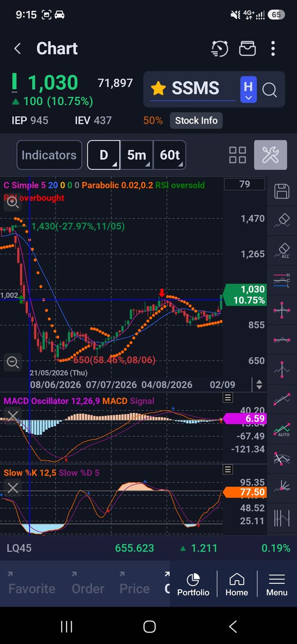Zoom in with the plus magnifier
The width and height of the screenshot is (297, 644).
[x=13, y=201]
